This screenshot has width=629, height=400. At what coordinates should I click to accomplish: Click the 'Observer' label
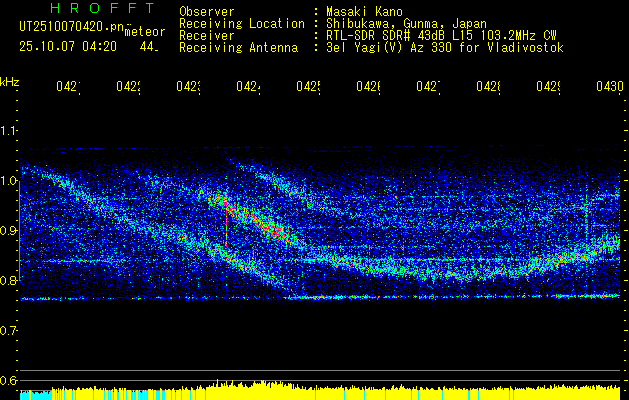(x=207, y=12)
